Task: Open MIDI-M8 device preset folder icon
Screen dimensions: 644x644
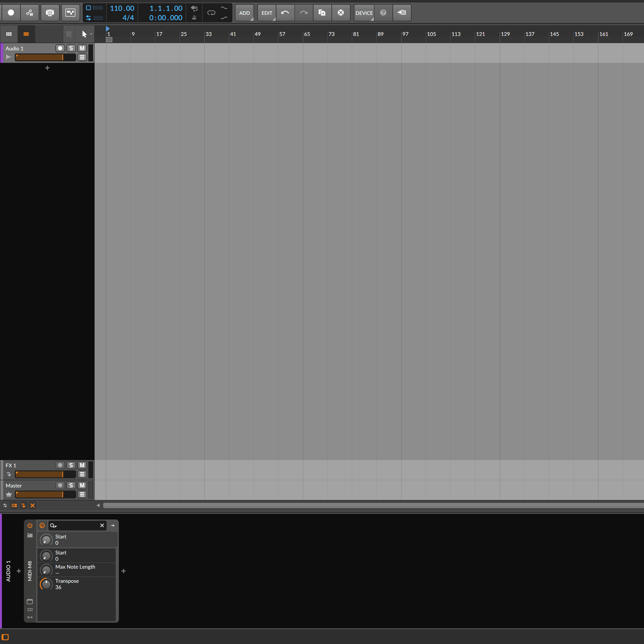Action: [x=30, y=535]
